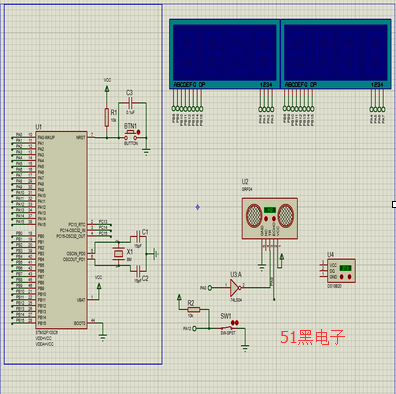Select the right four-digit seven-segment display
Screen dimensions: 396x394
pos(336,54)
